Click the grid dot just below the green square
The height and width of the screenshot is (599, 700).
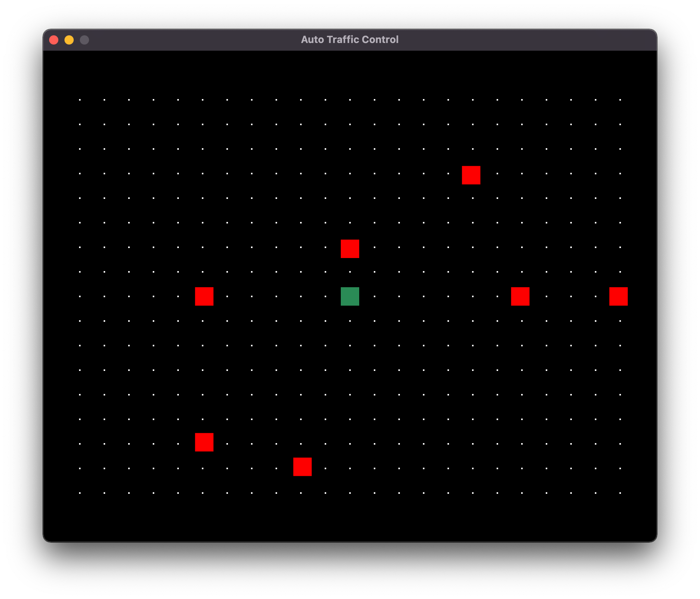(x=350, y=321)
